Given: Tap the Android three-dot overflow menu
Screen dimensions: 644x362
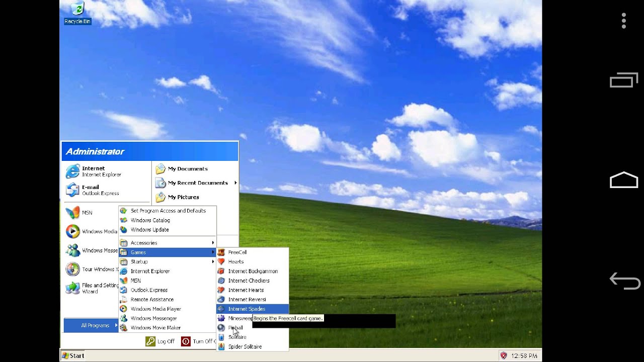Looking at the screenshot, I should coord(624,21).
